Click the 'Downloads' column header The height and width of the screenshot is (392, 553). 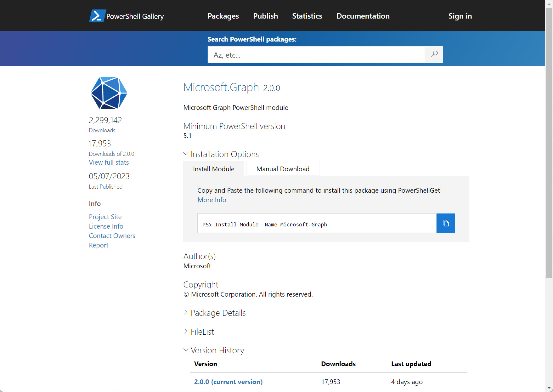pyautogui.click(x=338, y=364)
